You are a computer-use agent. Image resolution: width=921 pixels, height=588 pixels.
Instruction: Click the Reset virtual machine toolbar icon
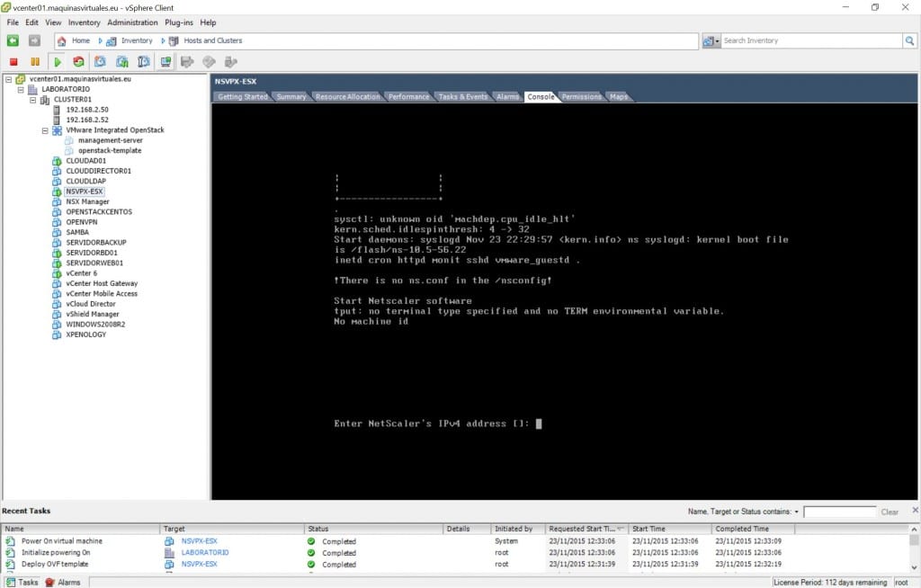click(x=78, y=62)
